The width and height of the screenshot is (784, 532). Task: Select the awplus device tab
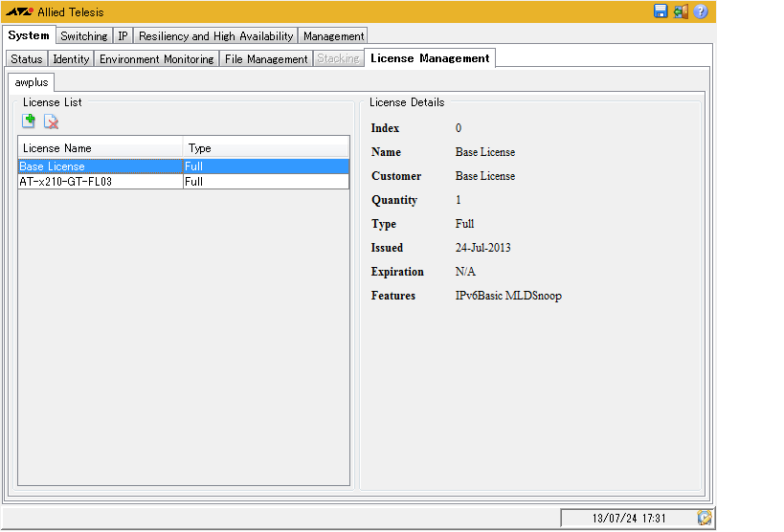point(32,82)
